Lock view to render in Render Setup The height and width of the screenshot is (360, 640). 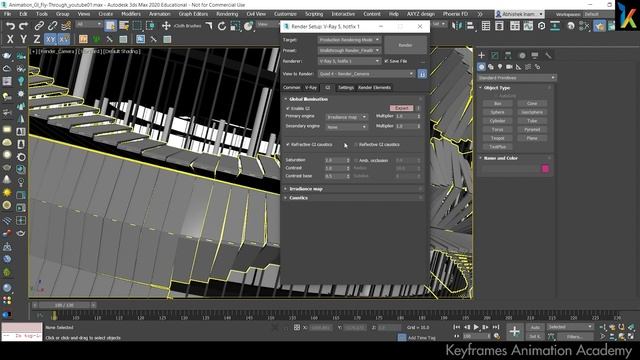click(x=422, y=74)
